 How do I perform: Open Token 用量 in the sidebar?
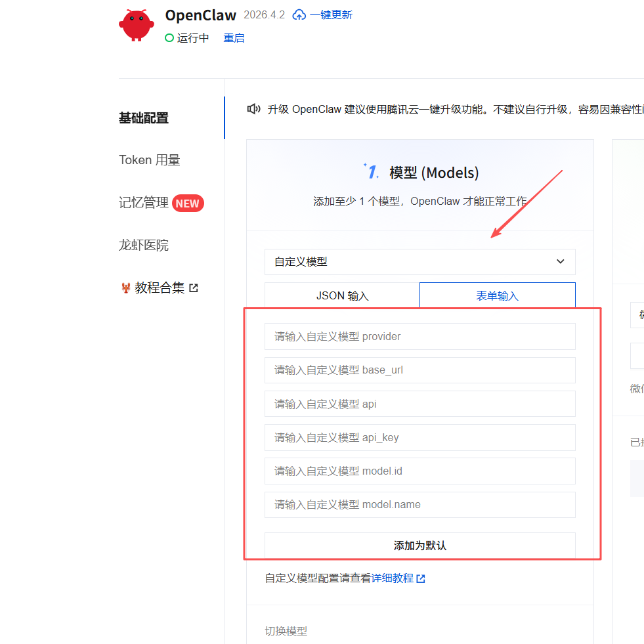(150, 160)
